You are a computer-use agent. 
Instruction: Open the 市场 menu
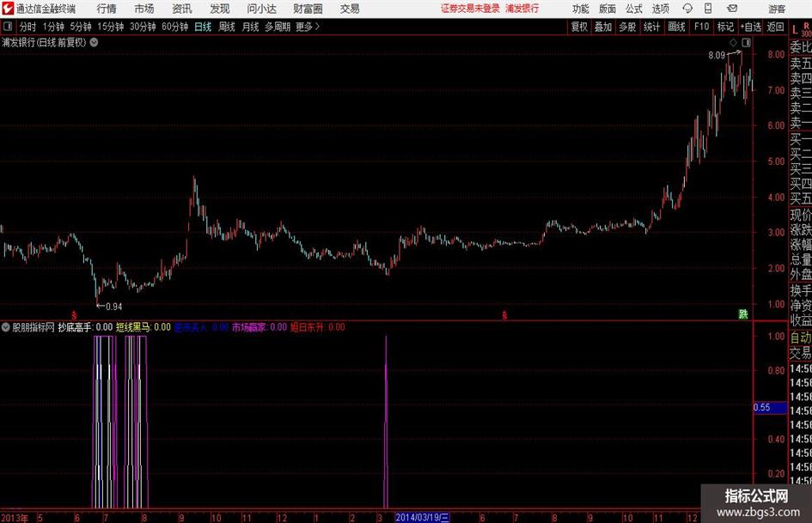(x=144, y=9)
